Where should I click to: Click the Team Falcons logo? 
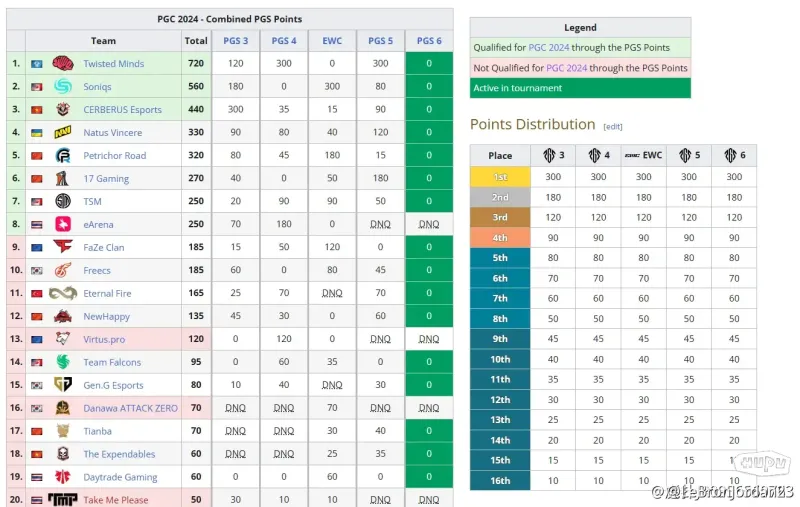click(x=63, y=362)
